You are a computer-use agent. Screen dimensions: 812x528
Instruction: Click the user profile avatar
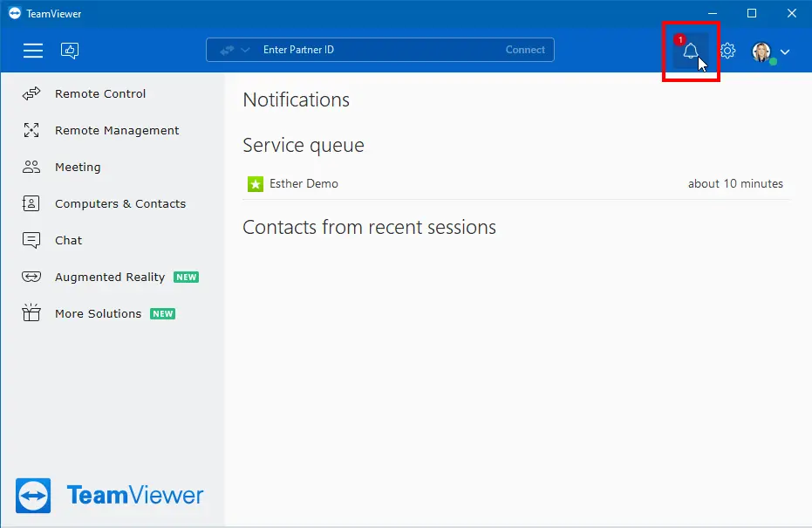761,51
